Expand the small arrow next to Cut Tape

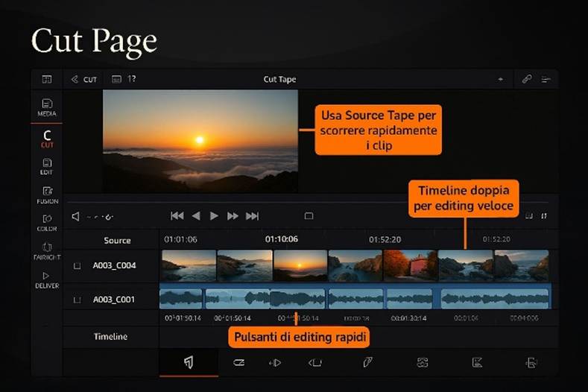tap(500, 79)
